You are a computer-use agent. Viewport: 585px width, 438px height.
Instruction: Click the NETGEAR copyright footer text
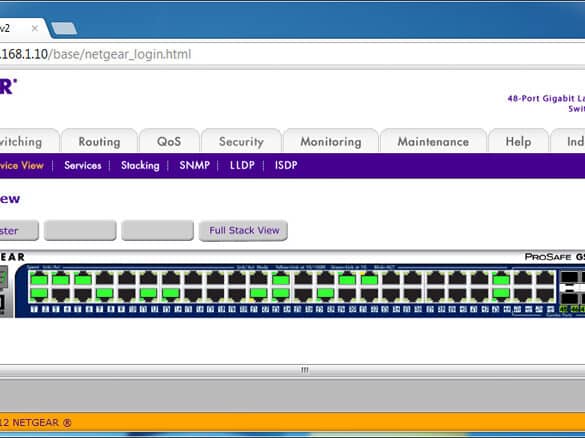tap(36, 423)
